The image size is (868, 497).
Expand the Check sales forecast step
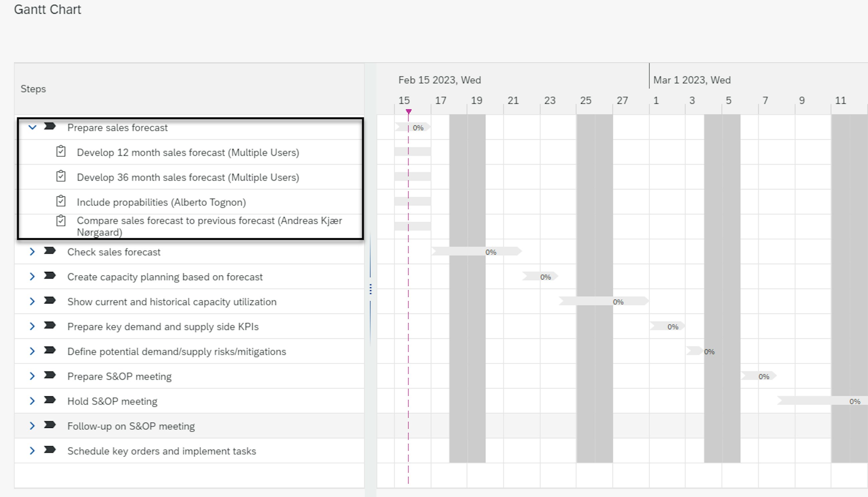[x=32, y=252]
